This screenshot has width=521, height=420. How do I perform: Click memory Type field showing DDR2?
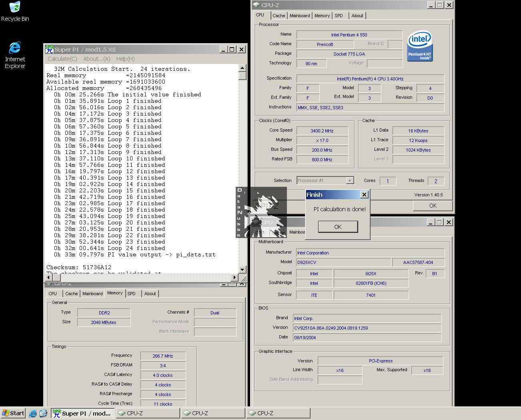pos(104,313)
